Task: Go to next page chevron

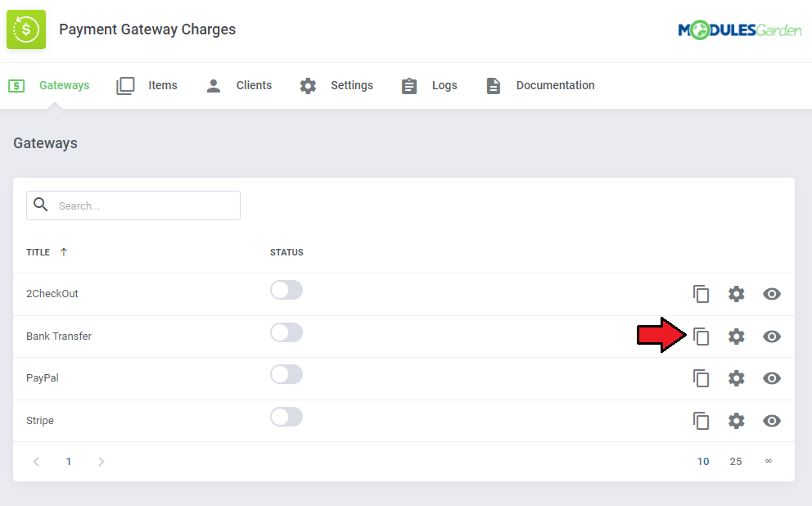Action: 101,462
